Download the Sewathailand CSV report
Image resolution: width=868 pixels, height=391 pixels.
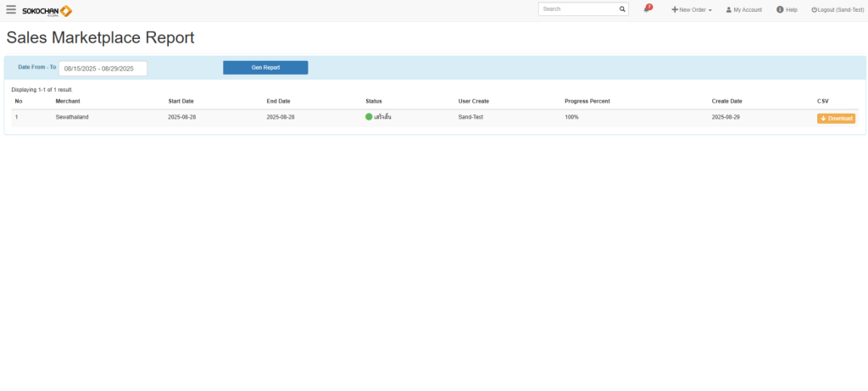pos(836,118)
